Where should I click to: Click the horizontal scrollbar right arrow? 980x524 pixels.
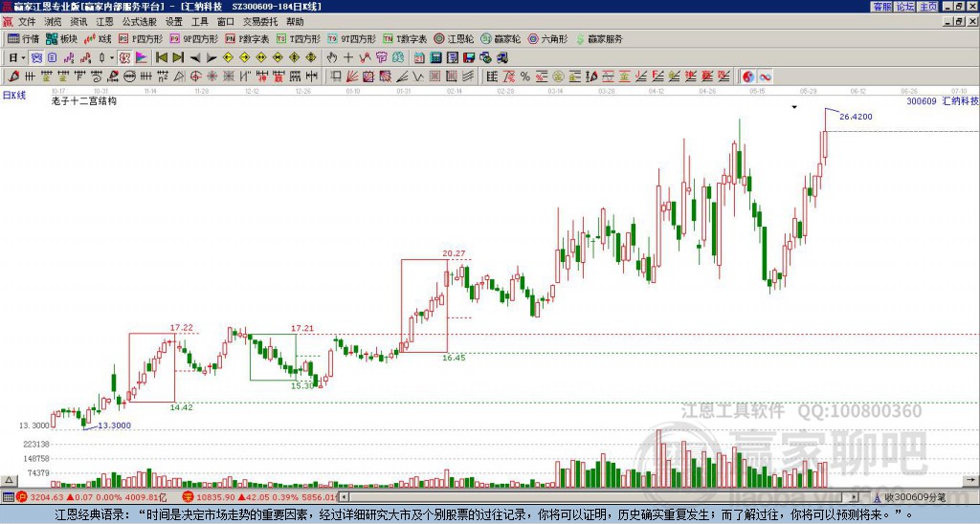coord(855,497)
